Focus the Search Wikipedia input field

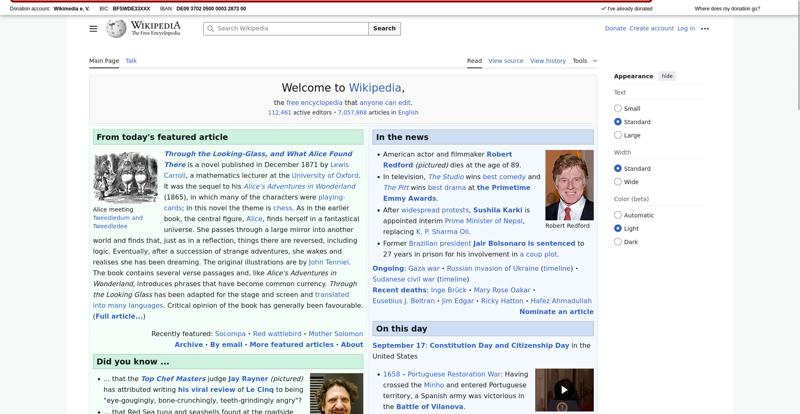(x=286, y=29)
